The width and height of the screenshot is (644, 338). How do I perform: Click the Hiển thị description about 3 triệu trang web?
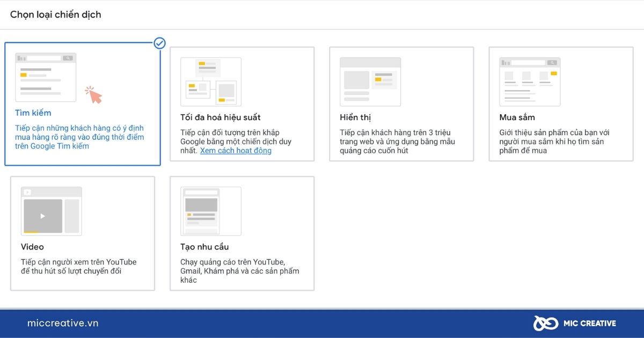click(397, 142)
